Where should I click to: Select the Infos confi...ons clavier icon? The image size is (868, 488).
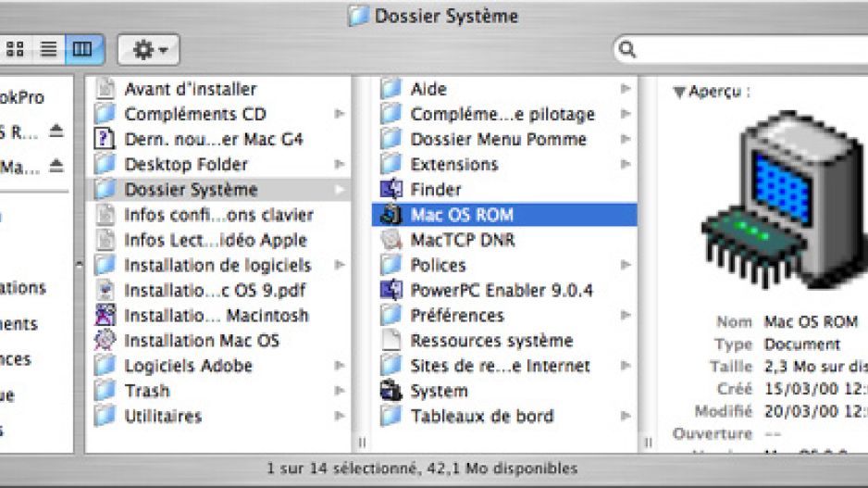pos(105,214)
